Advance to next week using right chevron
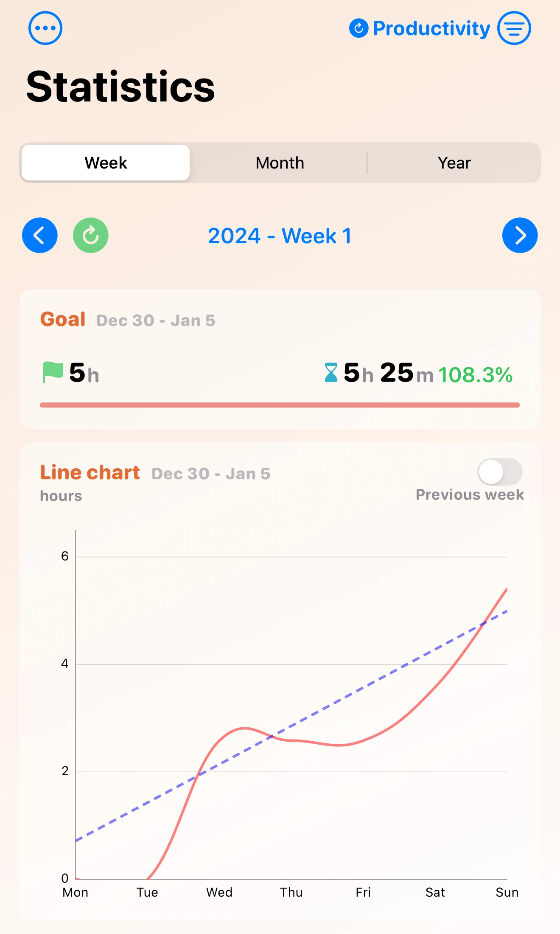This screenshot has width=560, height=934. point(520,235)
